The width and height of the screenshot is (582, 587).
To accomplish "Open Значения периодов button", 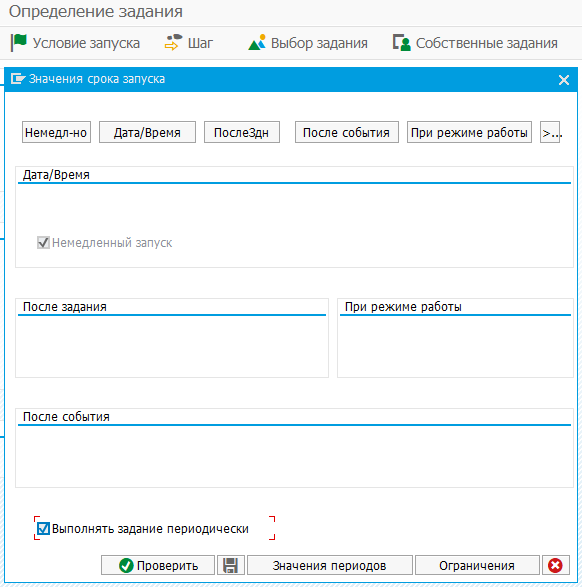I will pos(330,565).
